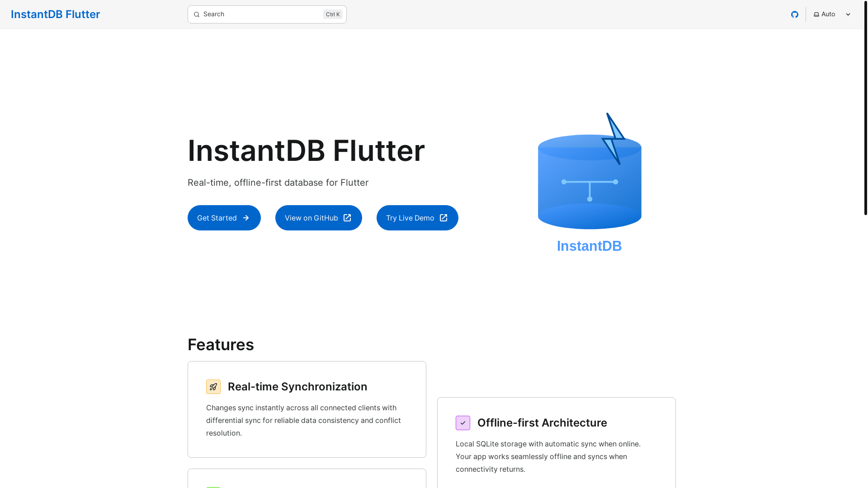Click the checkmark icon for Offline-first Architecture

(x=463, y=423)
